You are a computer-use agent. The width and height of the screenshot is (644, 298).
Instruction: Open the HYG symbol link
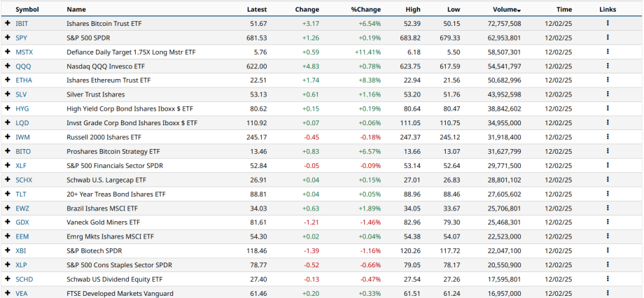[x=22, y=108]
